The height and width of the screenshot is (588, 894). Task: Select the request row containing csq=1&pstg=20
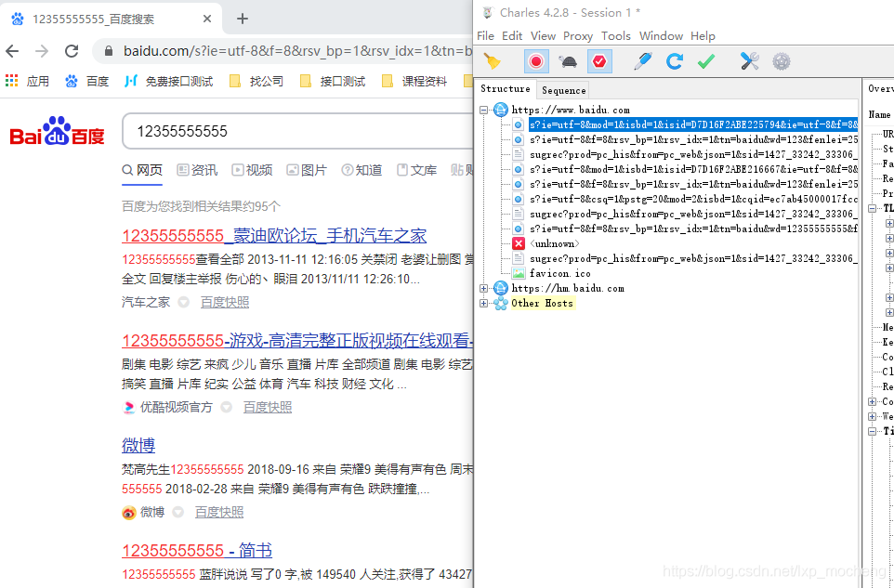pos(693,199)
